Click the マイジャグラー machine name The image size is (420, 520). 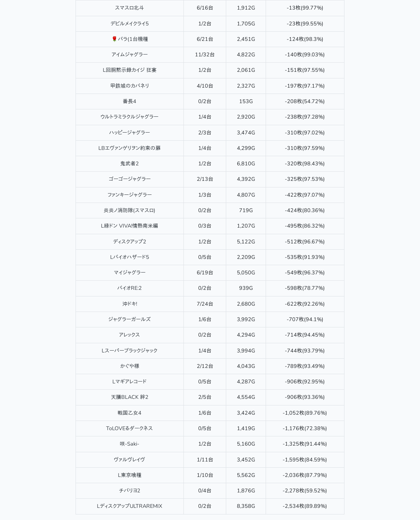pos(129,273)
